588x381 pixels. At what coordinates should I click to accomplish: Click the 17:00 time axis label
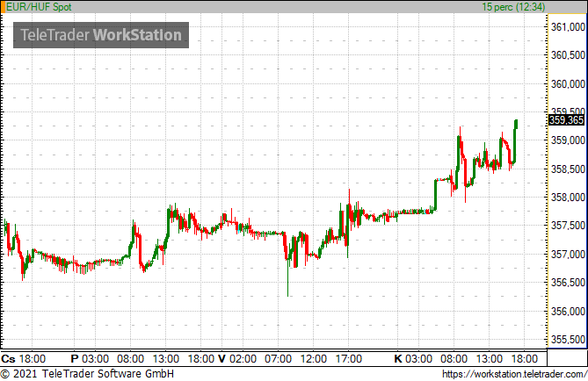(348, 359)
